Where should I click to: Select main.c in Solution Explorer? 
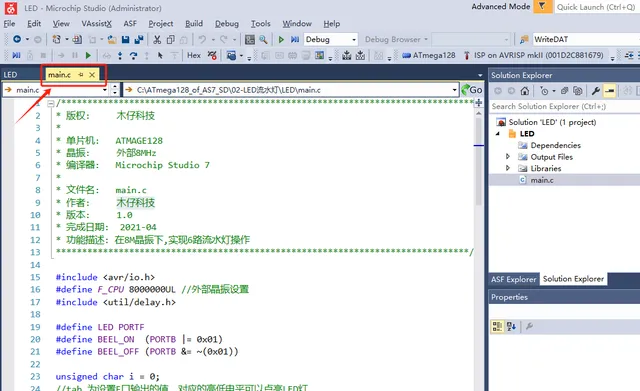542,180
